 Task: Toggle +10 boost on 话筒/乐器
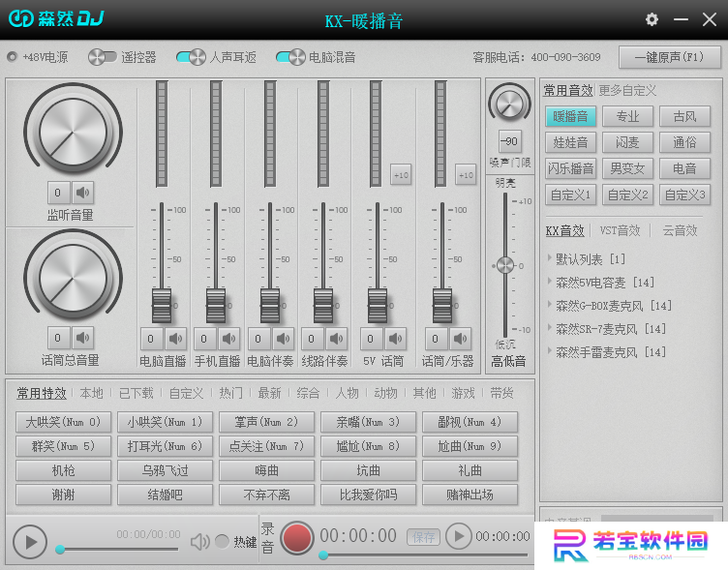pos(466,175)
